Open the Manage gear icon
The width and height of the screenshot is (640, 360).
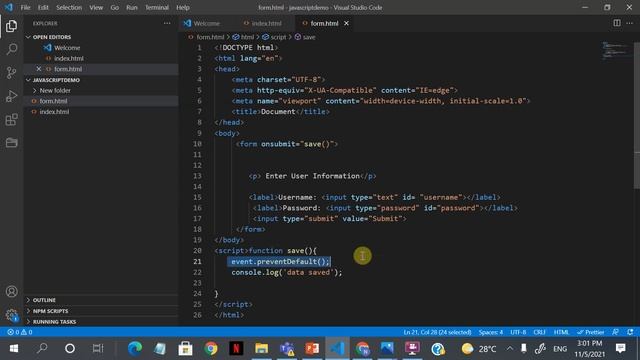tap(11, 315)
